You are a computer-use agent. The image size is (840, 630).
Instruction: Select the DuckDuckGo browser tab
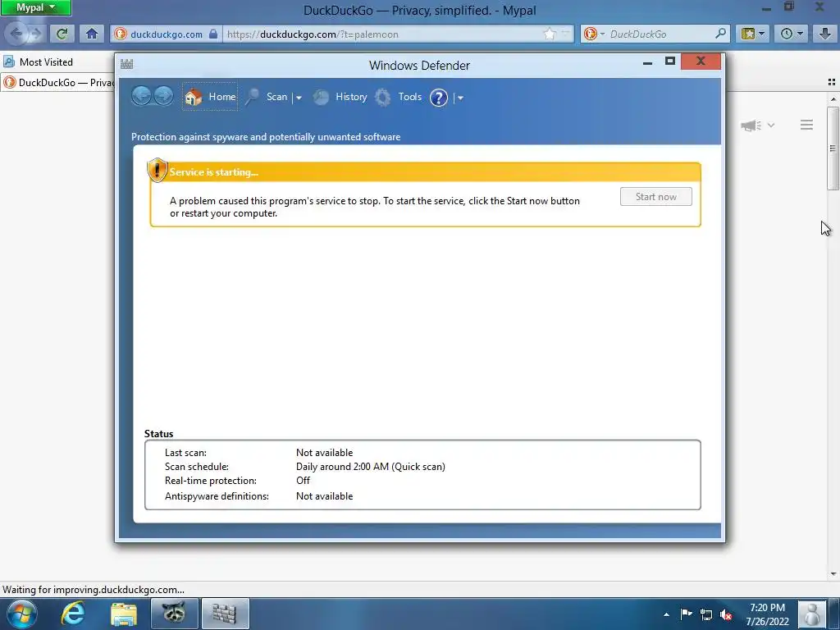click(58, 83)
